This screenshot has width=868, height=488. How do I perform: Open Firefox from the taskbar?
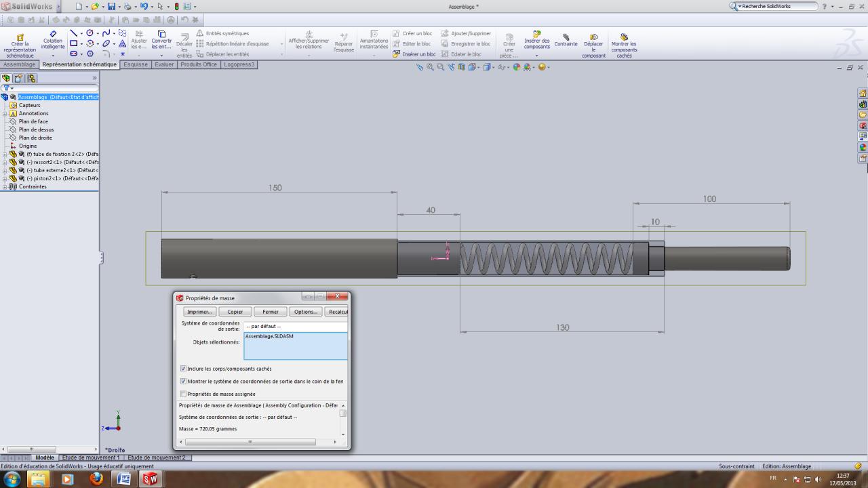[x=96, y=479]
